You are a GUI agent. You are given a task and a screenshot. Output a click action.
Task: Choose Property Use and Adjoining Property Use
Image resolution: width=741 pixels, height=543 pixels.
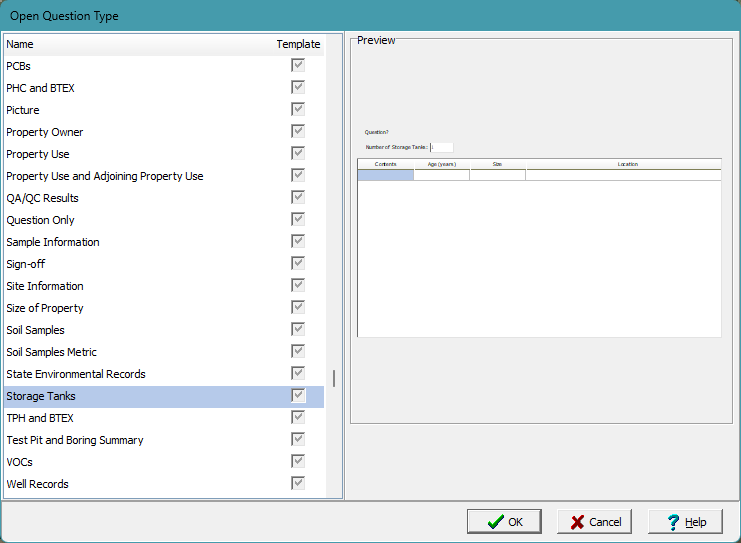click(104, 176)
